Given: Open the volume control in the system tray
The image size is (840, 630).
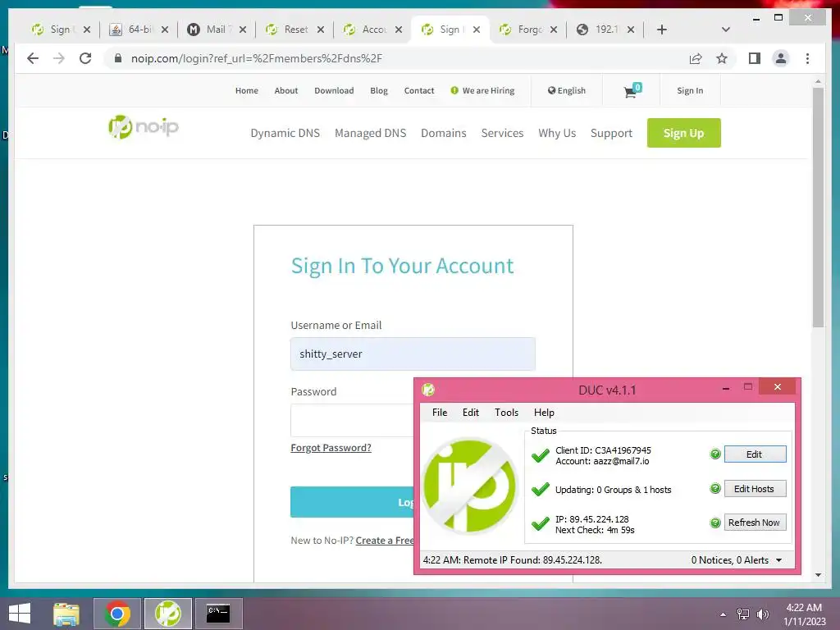Looking at the screenshot, I should (x=763, y=614).
